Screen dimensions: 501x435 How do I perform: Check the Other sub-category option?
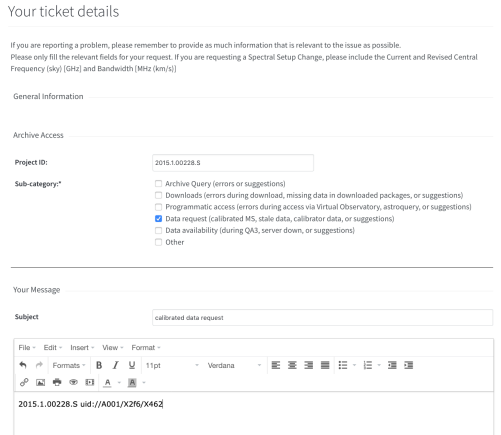click(x=158, y=242)
